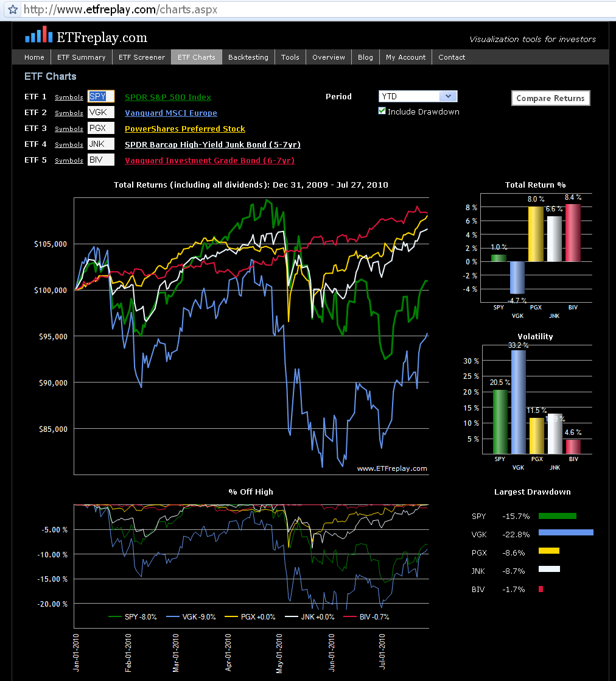Click the SPY -8.0% legend entry
Image resolution: width=616 pixels, height=681 pixels.
(x=133, y=616)
